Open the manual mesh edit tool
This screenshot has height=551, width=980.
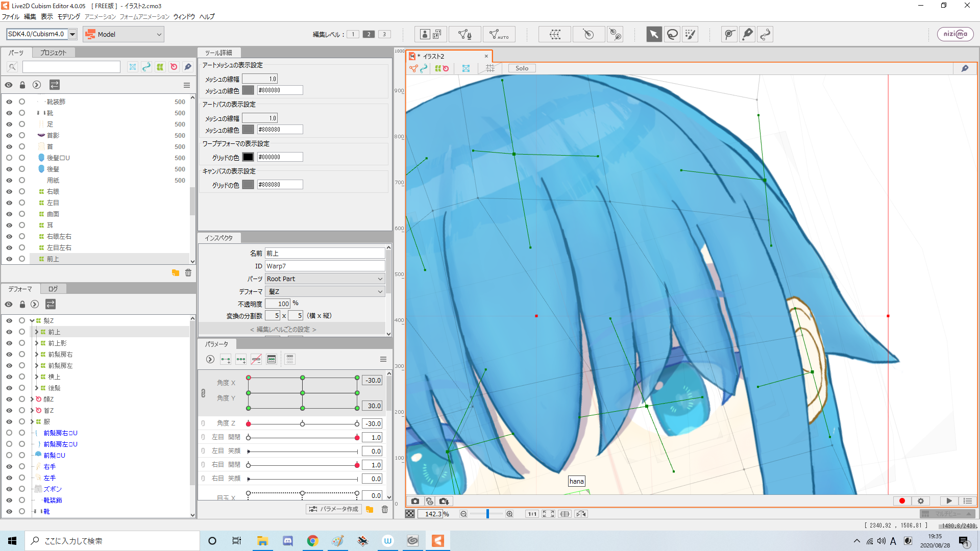coord(465,34)
